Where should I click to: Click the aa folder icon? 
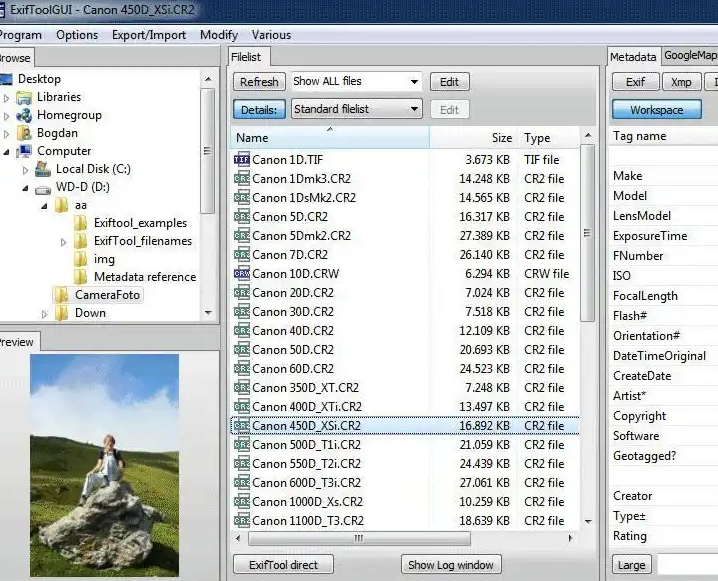click(x=62, y=205)
